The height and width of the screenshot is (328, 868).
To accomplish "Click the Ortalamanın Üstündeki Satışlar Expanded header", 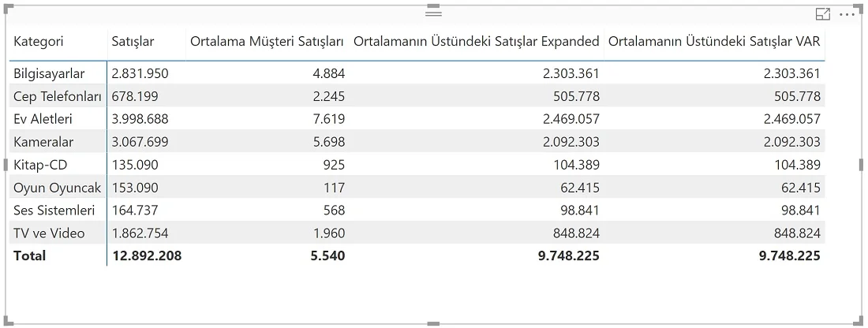I will tap(476, 41).
